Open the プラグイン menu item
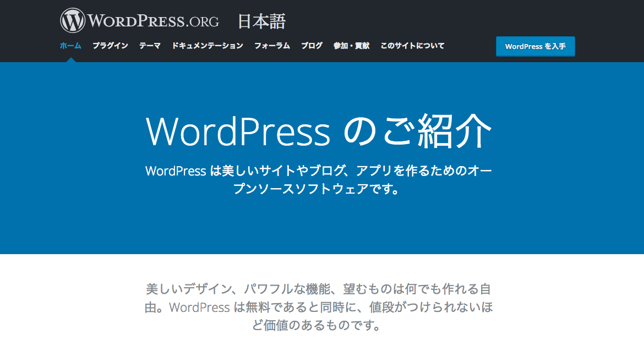 coord(110,46)
